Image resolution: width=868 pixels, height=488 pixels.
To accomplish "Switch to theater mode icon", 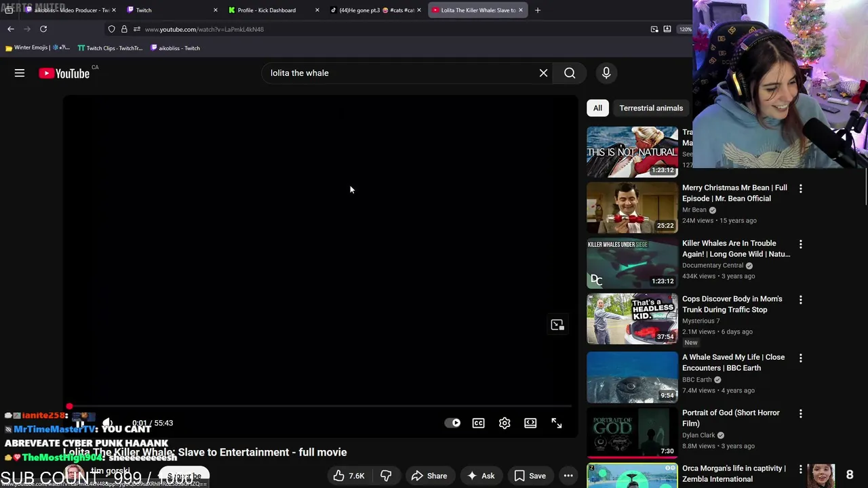I will pos(530,423).
